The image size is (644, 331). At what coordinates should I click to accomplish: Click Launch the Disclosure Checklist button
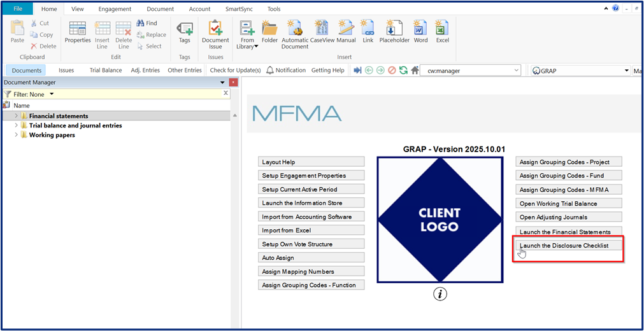point(568,246)
